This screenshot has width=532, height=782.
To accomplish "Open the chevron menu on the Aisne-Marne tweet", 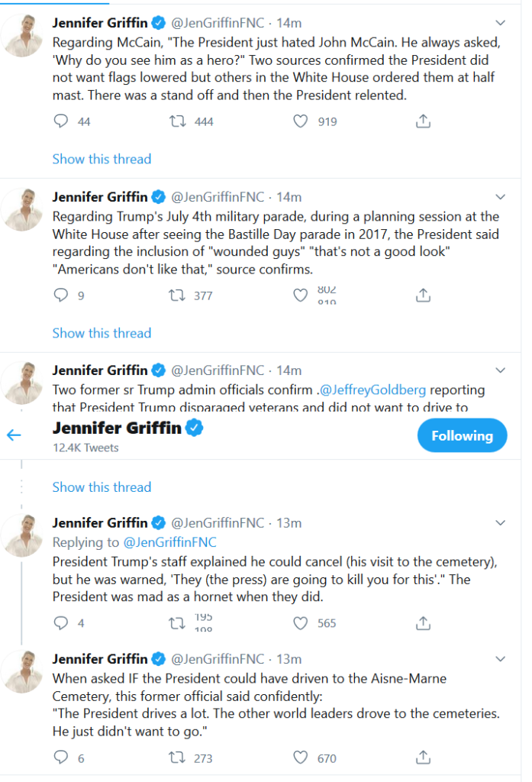I will [501, 658].
